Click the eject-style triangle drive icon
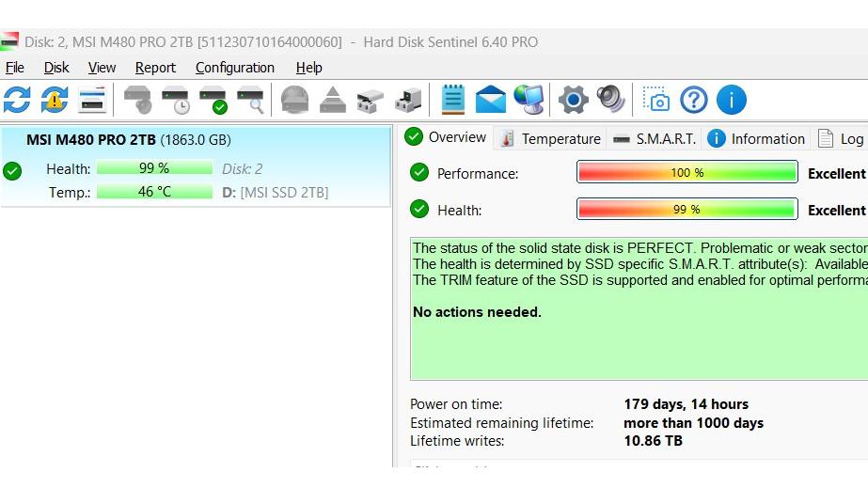 point(333,101)
